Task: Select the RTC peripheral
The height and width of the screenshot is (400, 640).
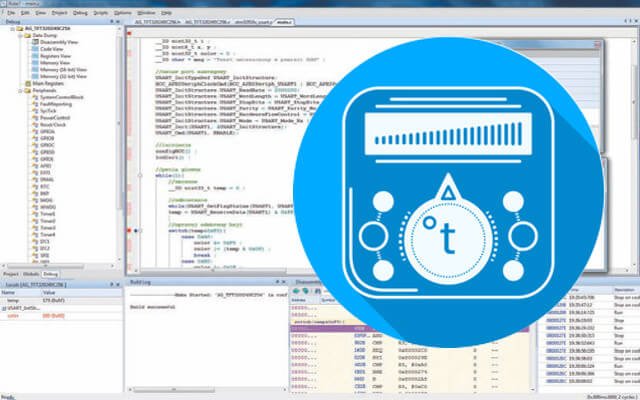Action: [44, 187]
